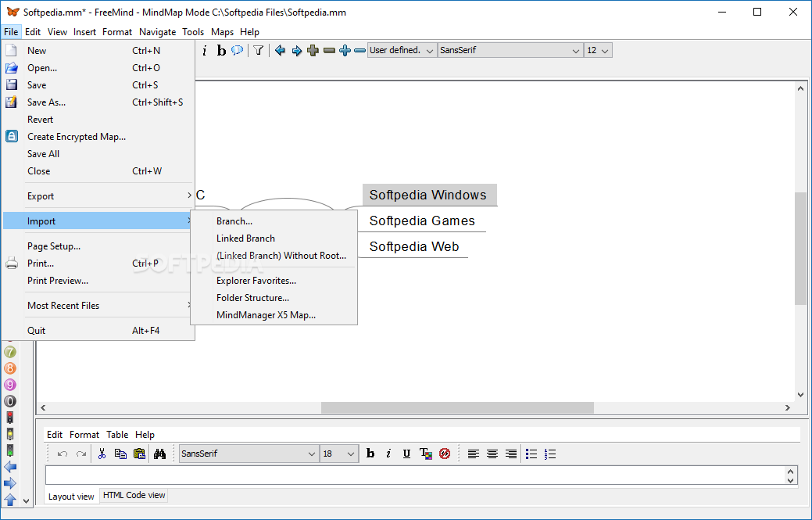Click the cut scissors icon in note editor
This screenshot has width=812, height=520.
click(x=102, y=454)
